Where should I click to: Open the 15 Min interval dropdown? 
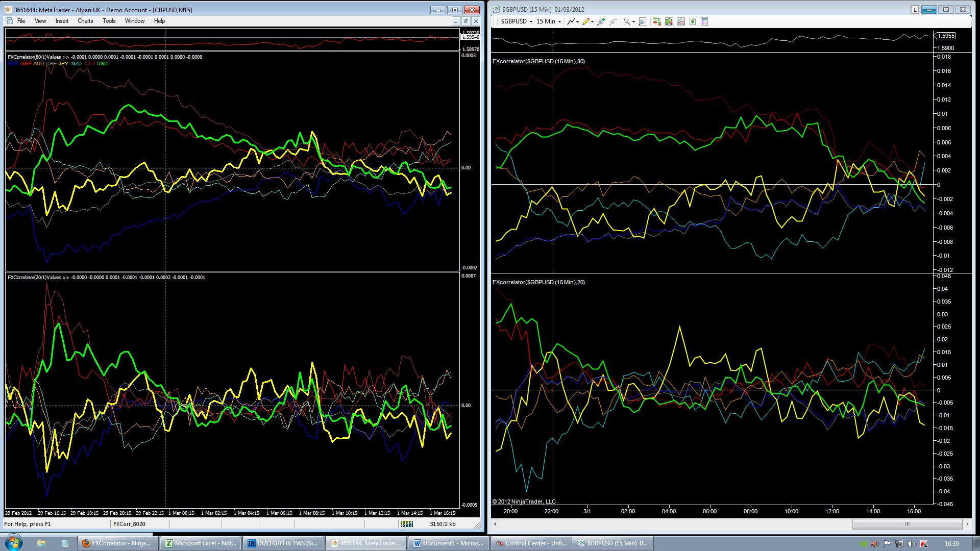[549, 21]
